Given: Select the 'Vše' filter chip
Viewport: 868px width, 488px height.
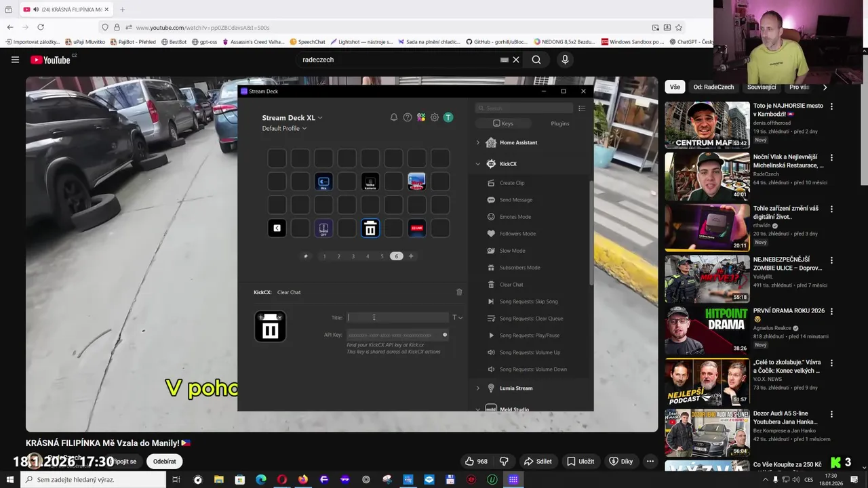Looking at the screenshot, I should (x=675, y=87).
